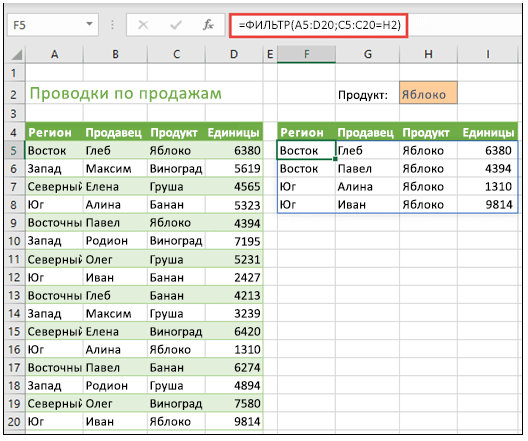Click 'Продавец' header in column G
528x441 pixels.
tap(366, 133)
